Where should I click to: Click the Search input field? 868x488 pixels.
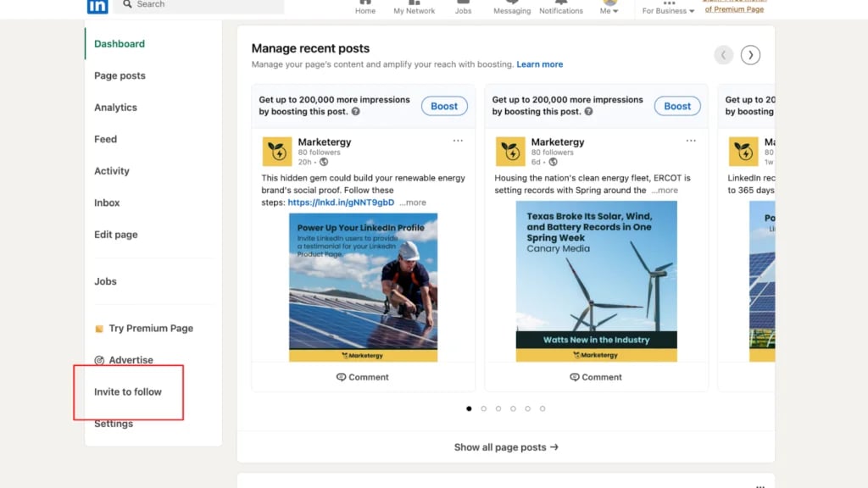(x=203, y=5)
